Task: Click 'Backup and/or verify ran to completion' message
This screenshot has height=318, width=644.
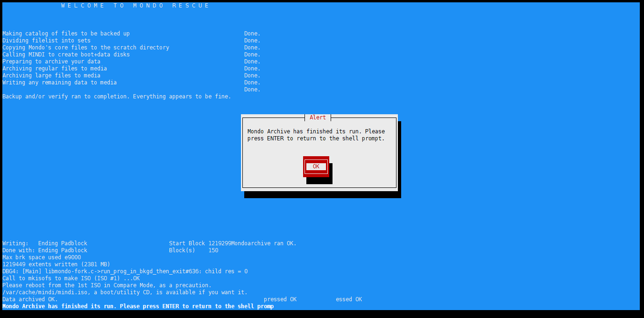Action: click(117, 97)
